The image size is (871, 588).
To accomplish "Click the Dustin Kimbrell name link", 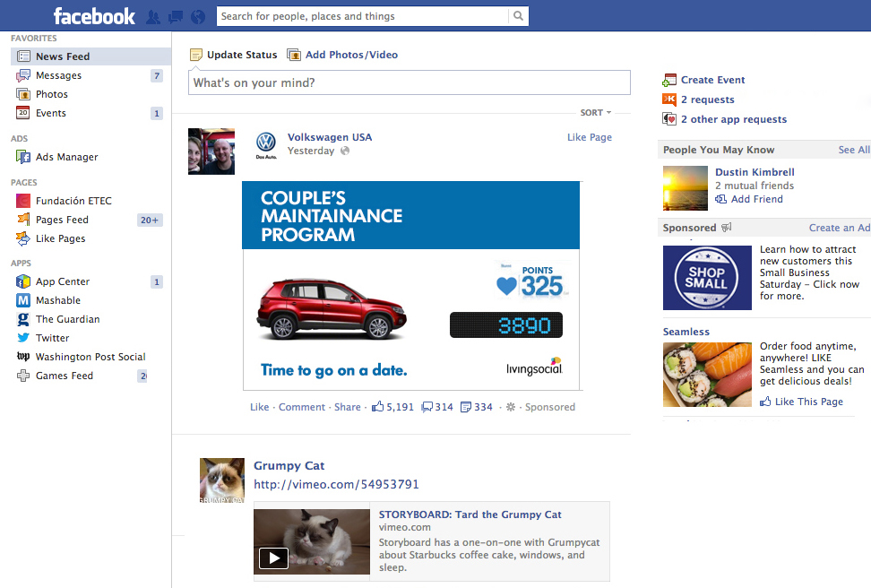I will pos(755,172).
